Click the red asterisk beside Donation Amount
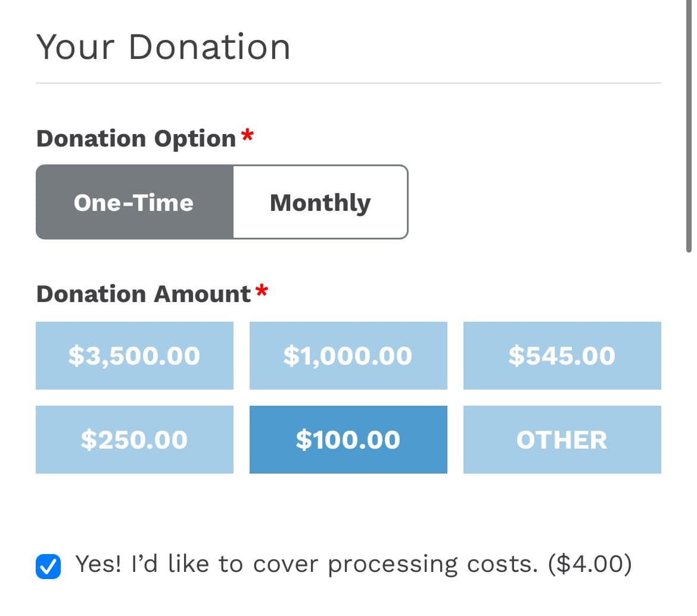Viewport: 697px width, 616px height. click(x=262, y=291)
